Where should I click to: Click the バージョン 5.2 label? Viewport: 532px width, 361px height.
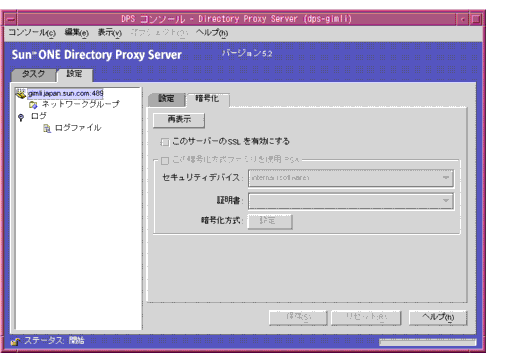tap(247, 53)
